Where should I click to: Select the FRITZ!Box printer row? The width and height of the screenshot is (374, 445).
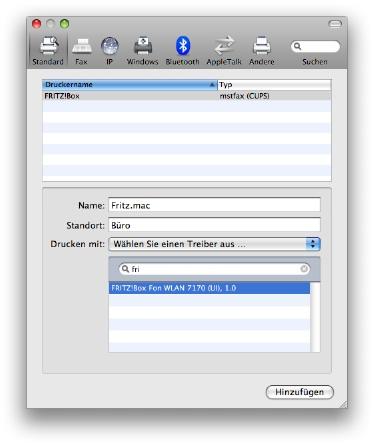click(187, 96)
